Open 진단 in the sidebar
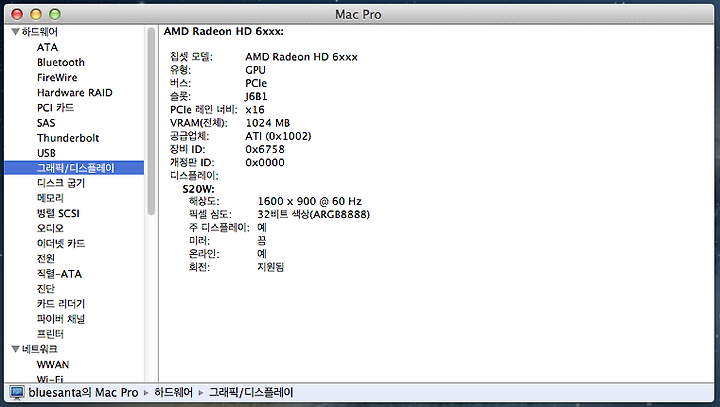Viewport: 720px width, 407px height. click(45, 288)
